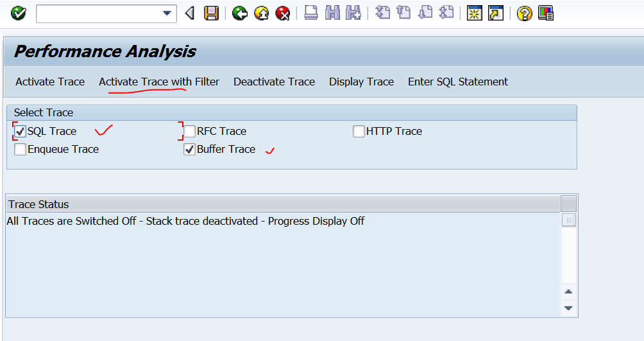Click the Trace Status scroll up arrow
Image resolution: width=644 pixels, height=341 pixels.
click(568, 292)
